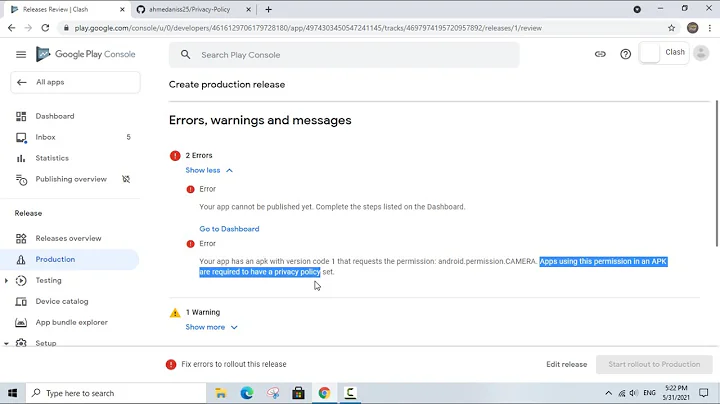Click the ENG language indicator

click(x=649, y=393)
